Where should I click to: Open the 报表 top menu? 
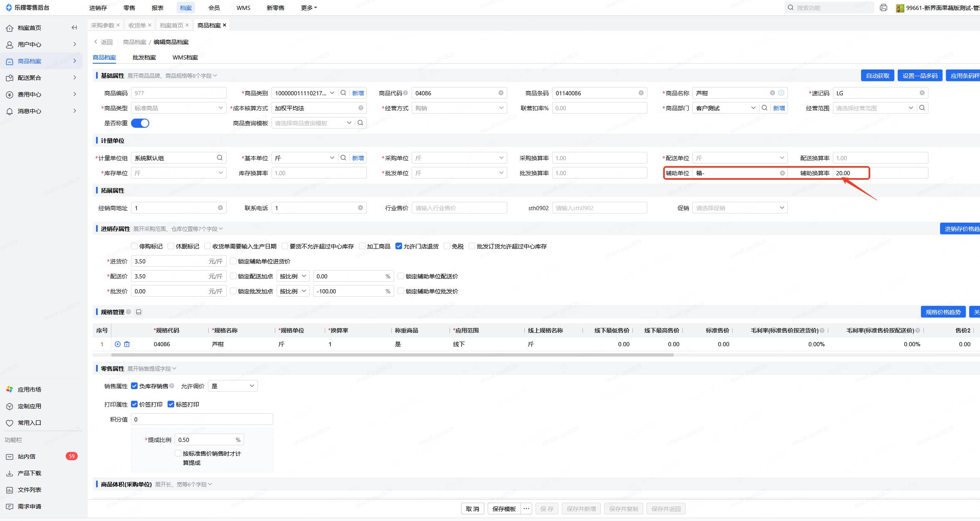pos(157,7)
